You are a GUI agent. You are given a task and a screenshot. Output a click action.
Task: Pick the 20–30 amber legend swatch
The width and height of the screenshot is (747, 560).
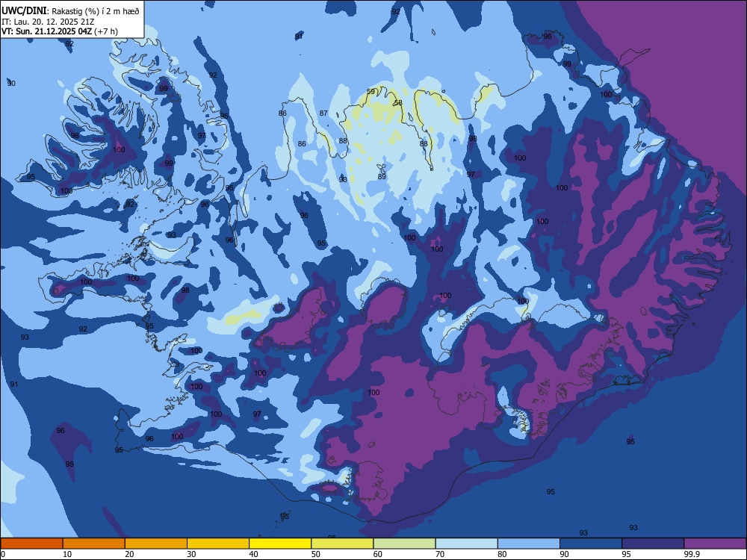(x=156, y=544)
